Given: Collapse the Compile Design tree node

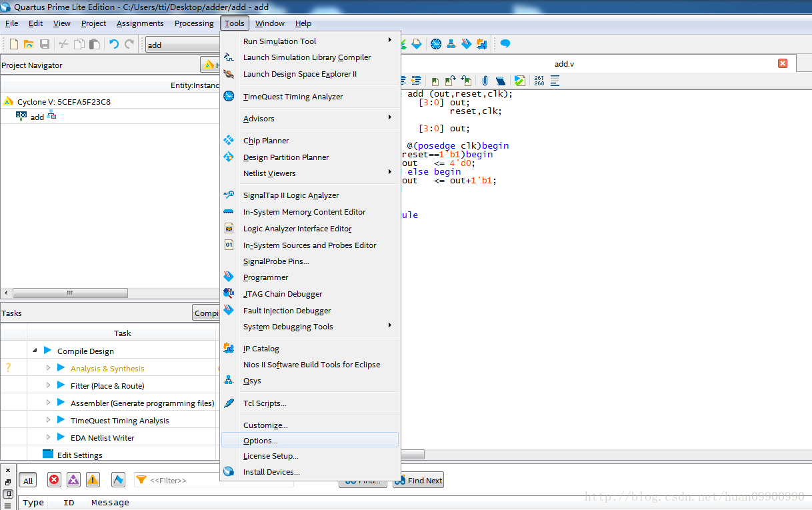Looking at the screenshot, I should [x=35, y=351].
